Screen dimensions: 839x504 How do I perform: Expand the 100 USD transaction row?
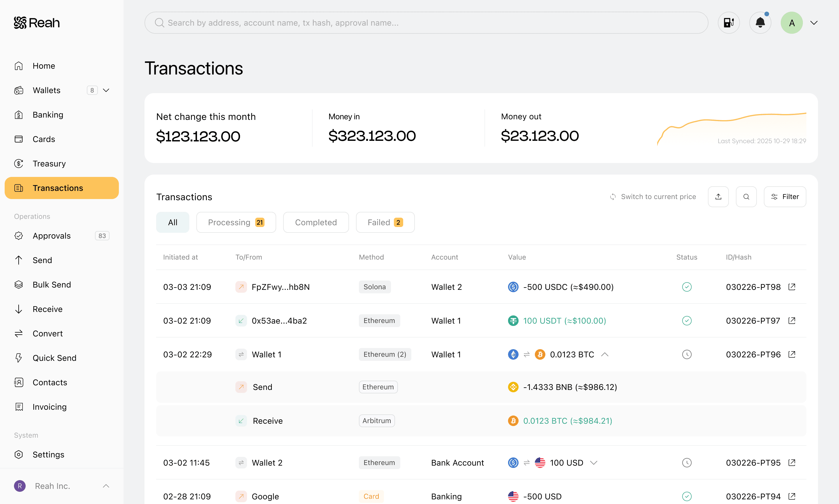click(593, 463)
